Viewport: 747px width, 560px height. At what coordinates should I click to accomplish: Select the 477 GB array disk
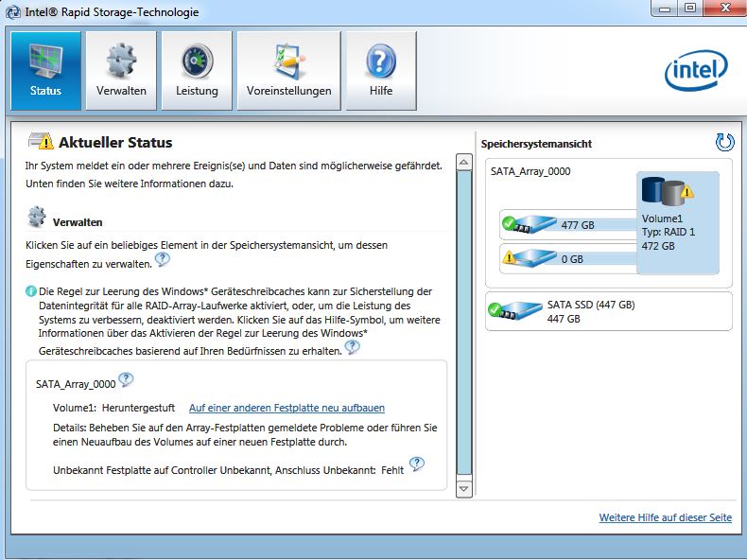point(568,224)
